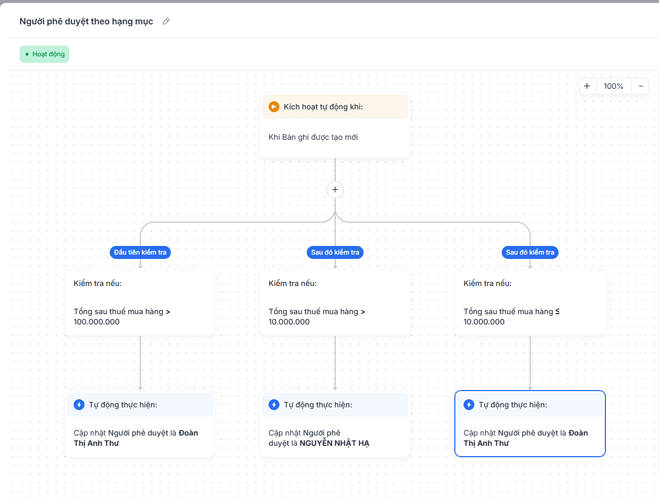This screenshot has width=659, height=500.
Task: Select the middle Sau đó kiểm tra label
Action: [335, 253]
